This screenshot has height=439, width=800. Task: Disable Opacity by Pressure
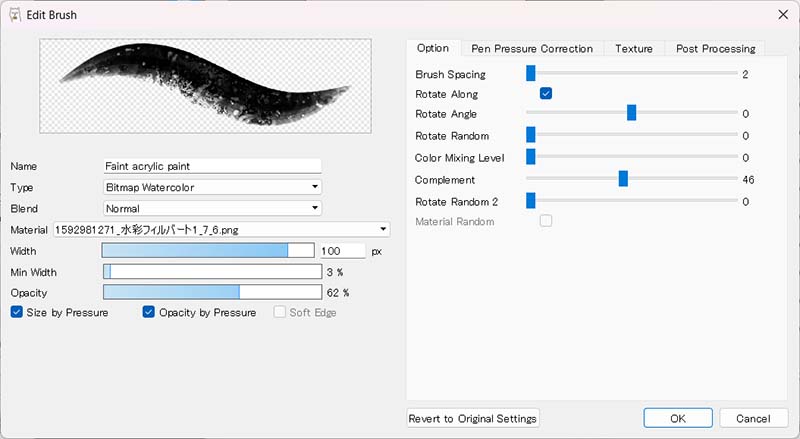(148, 312)
